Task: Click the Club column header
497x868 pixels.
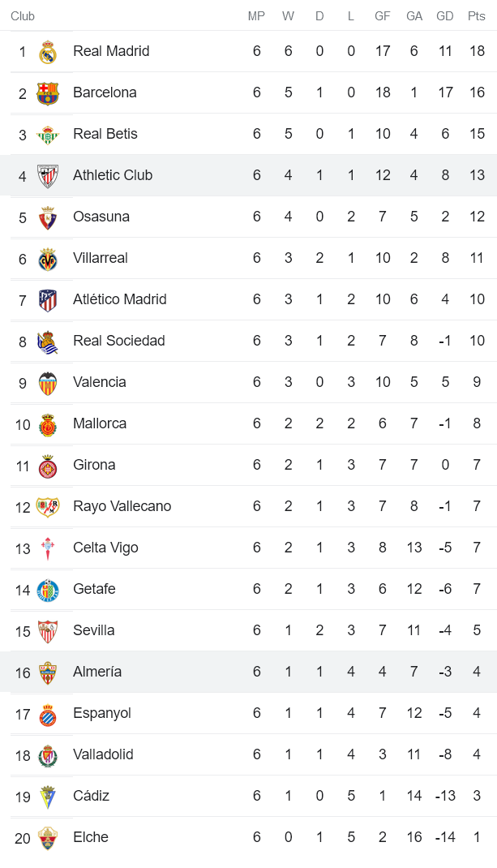Action: [x=23, y=16]
